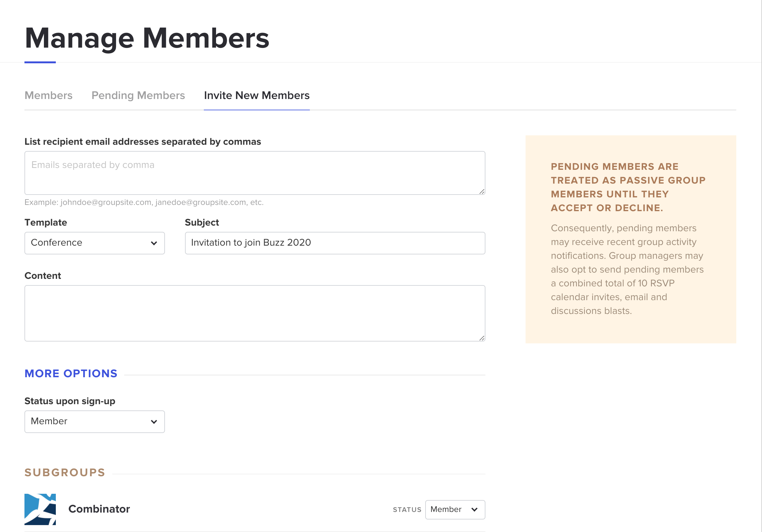The image size is (762, 532).
Task: Open the Template dropdown showing Conference
Action: (x=94, y=243)
